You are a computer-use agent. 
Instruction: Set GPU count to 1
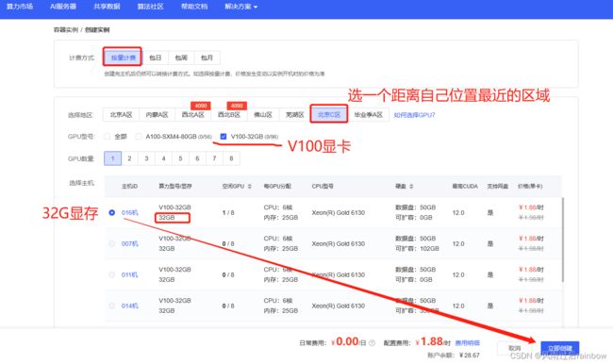pyautogui.click(x=112, y=158)
